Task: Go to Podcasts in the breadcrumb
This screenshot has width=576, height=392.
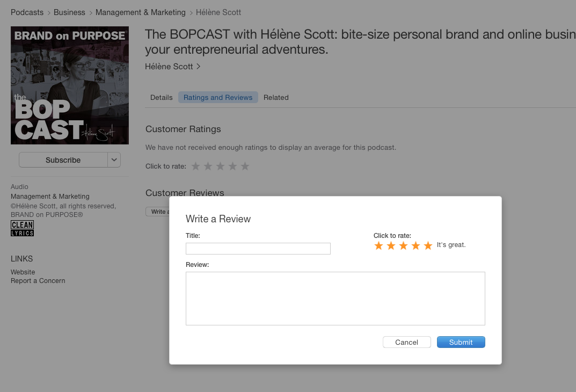Action: coord(27,12)
